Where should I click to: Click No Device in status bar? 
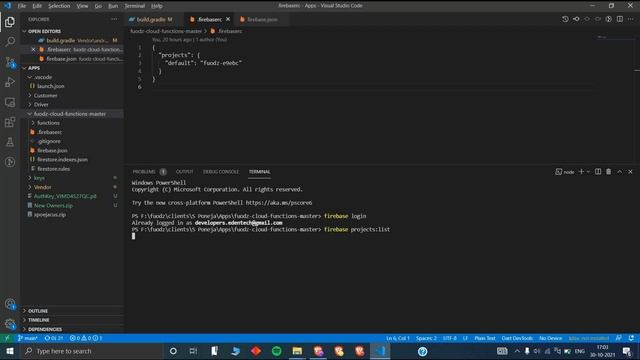coord(551,338)
